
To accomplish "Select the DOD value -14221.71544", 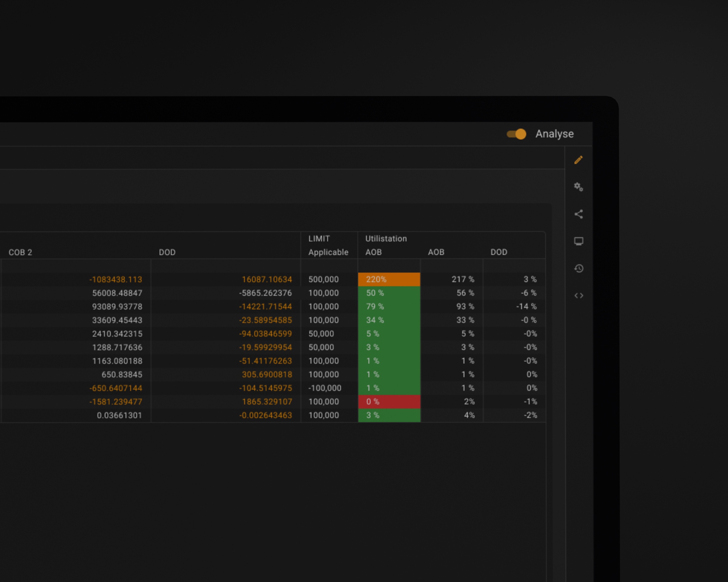I will coord(265,306).
